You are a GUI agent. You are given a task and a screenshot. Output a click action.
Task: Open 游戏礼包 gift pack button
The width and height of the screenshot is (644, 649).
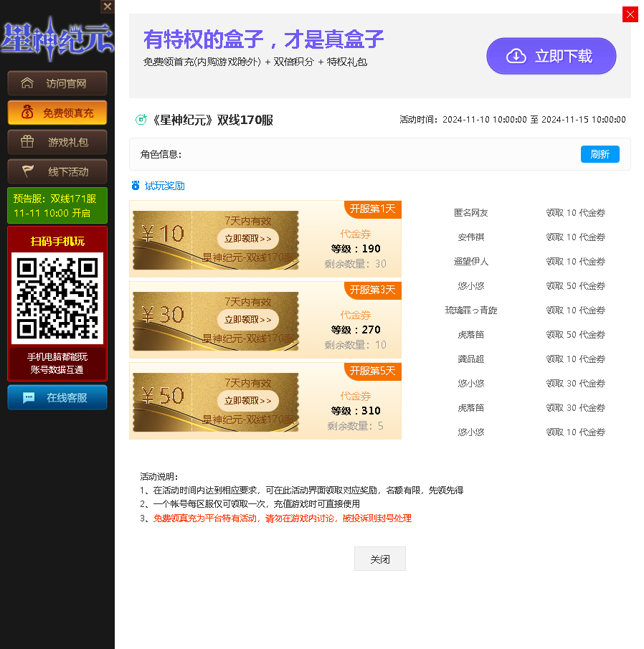click(x=57, y=142)
